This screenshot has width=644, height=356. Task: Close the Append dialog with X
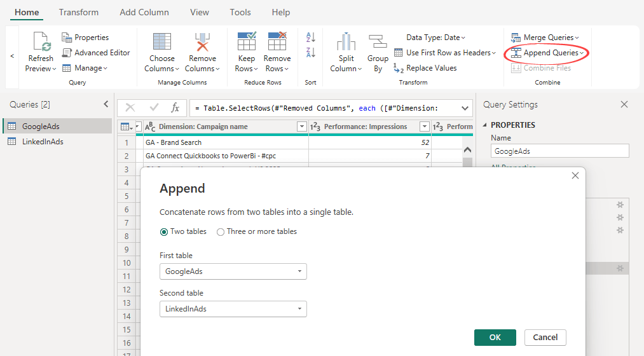coord(575,175)
